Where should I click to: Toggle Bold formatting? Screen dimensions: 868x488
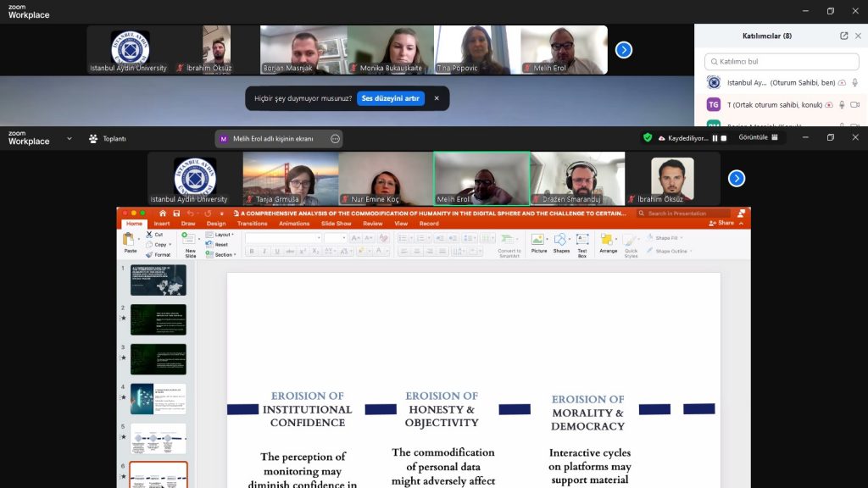[251, 251]
